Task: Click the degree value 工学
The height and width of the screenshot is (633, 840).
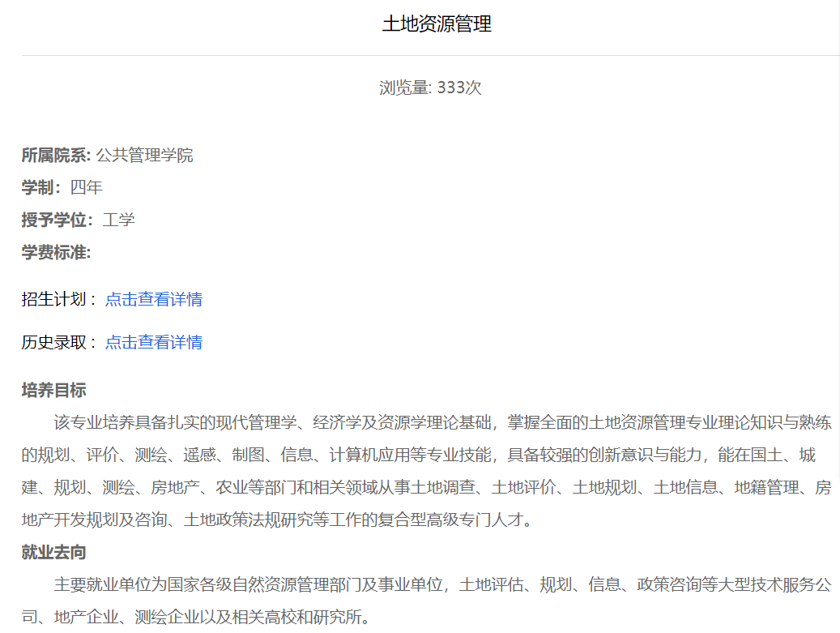Action: [118, 220]
